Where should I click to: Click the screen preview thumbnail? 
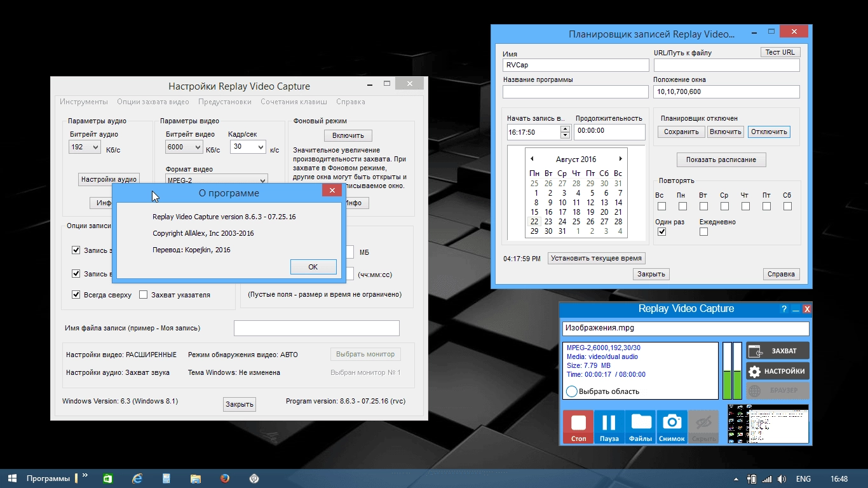pos(768,424)
